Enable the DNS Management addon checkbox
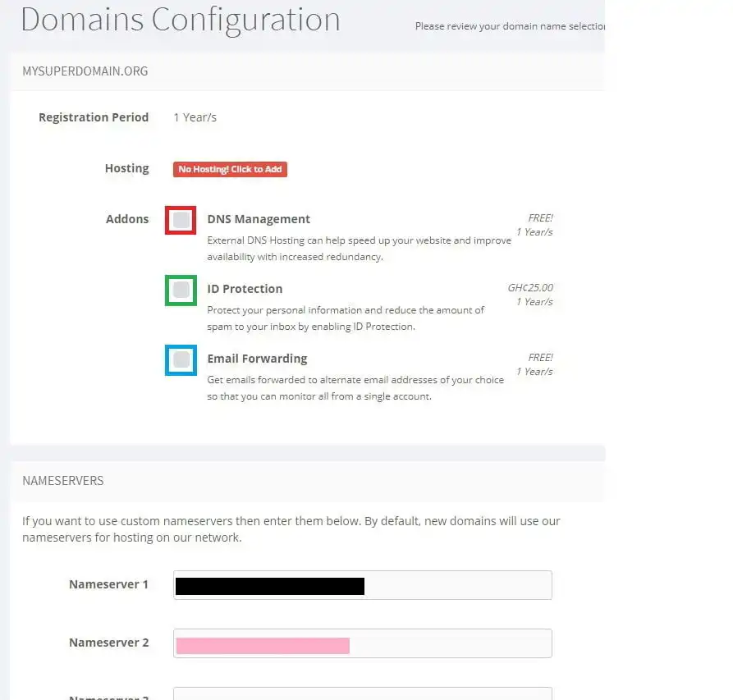The width and height of the screenshot is (733, 700). [180, 219]
